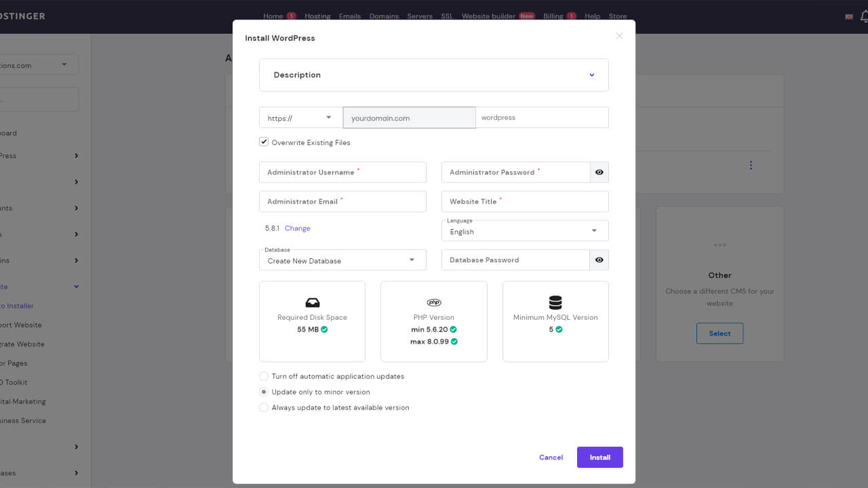Click the disk space drive icon
Viewport: 868px width, 488px height.
pos(312,302)
